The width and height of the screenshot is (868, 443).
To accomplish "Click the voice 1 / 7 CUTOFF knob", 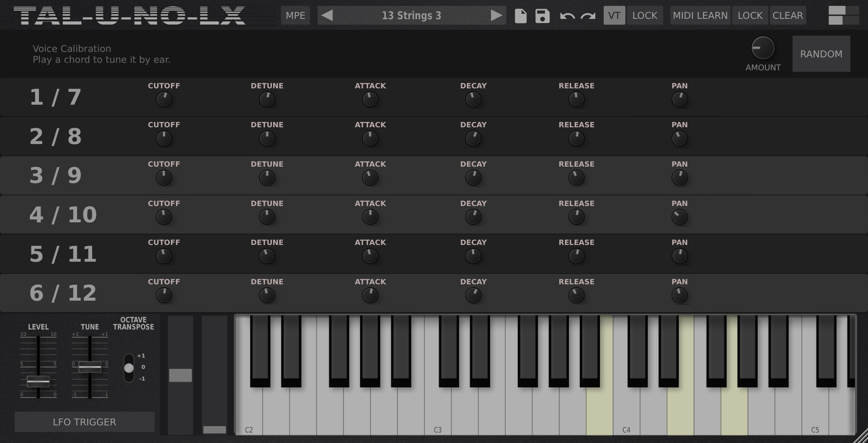I will coord(164,100).
